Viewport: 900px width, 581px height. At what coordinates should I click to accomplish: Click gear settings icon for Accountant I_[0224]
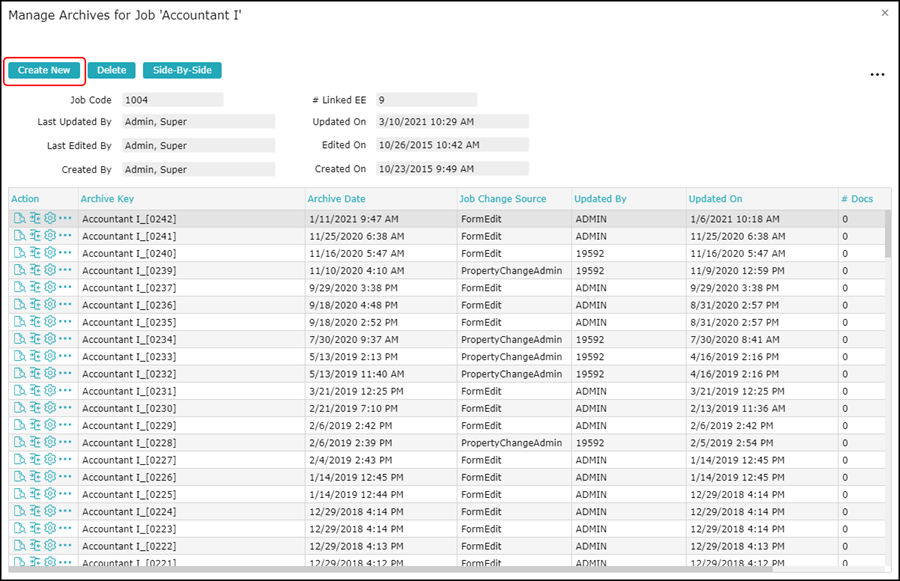pos(50,511)
